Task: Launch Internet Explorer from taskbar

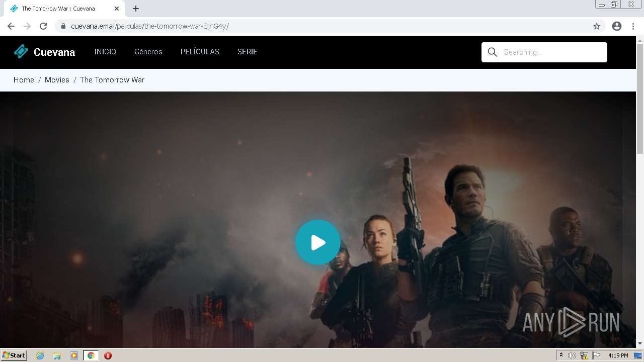Action: pos(40,355)
